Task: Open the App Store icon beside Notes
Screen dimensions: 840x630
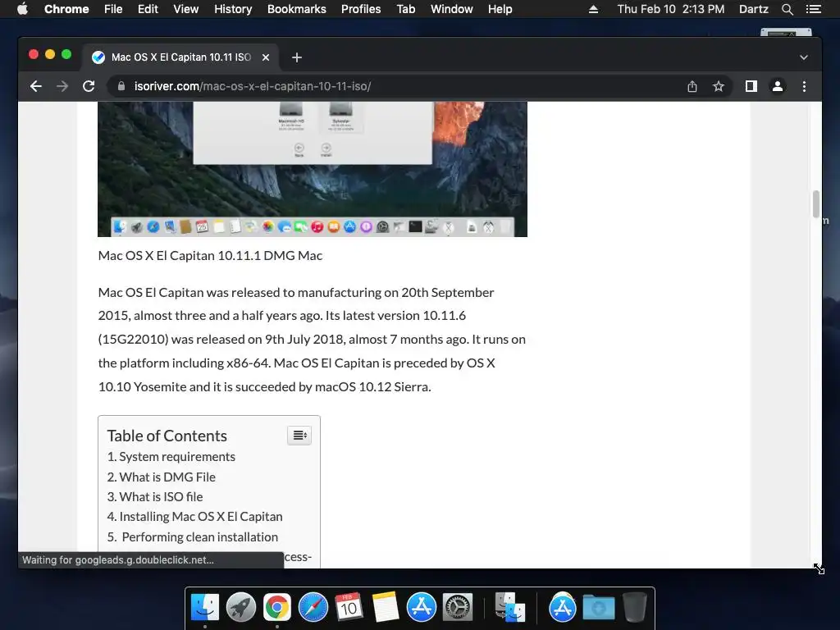Action: pyautogui.click(x=421, y=607)
